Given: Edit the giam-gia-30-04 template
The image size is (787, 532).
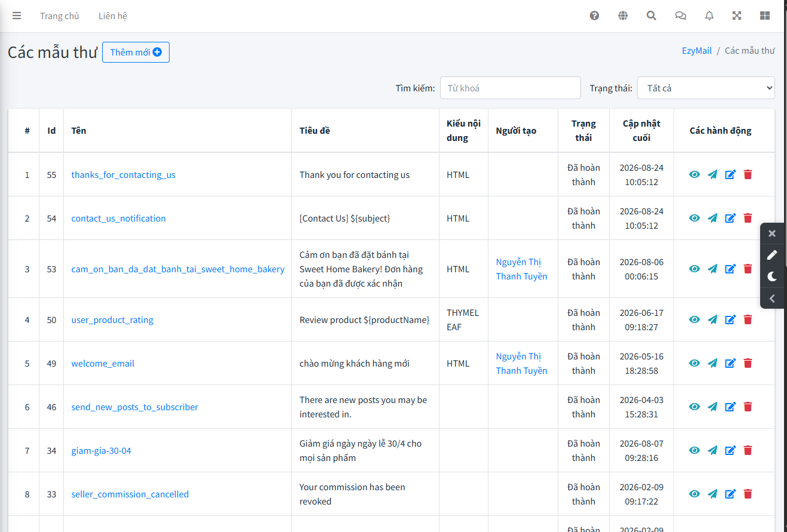Looking at the screenshot, I should tap(730, 450).
